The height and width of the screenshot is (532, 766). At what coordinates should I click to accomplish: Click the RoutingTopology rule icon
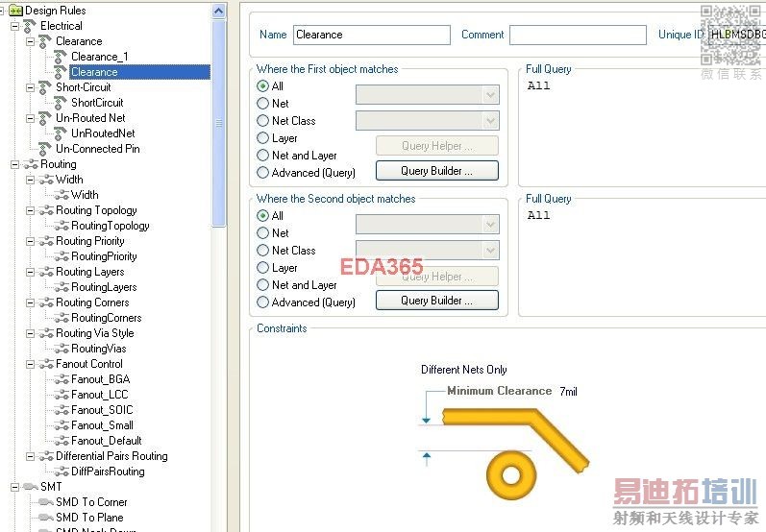click(62, 226)
